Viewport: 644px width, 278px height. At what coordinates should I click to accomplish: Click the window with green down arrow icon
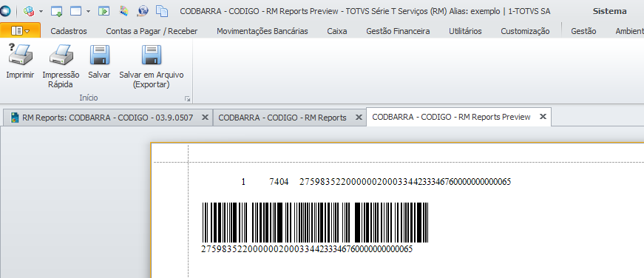click(x=56, y=11)
